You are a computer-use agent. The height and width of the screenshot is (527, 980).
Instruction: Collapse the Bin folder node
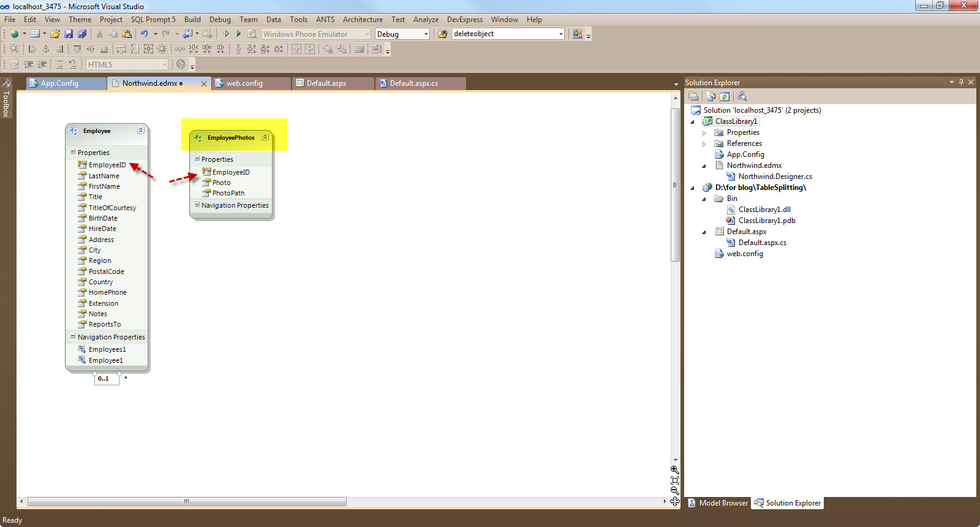tap(704, 199)
